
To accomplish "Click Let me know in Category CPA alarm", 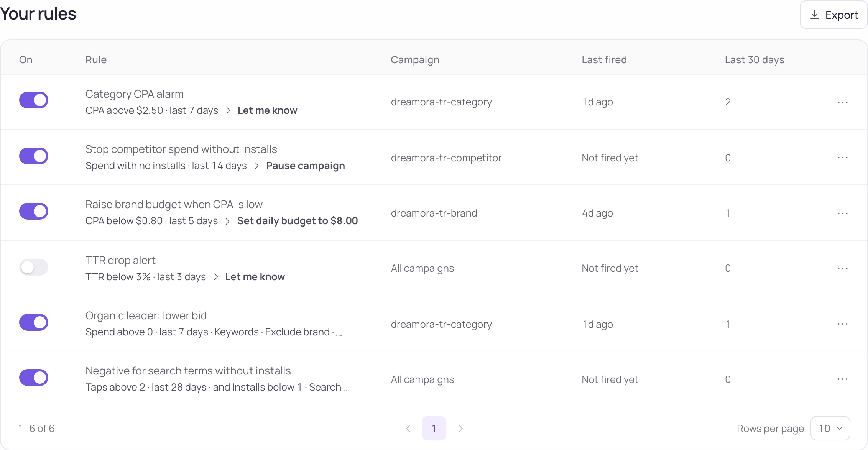I will click(x=267, y=110).
